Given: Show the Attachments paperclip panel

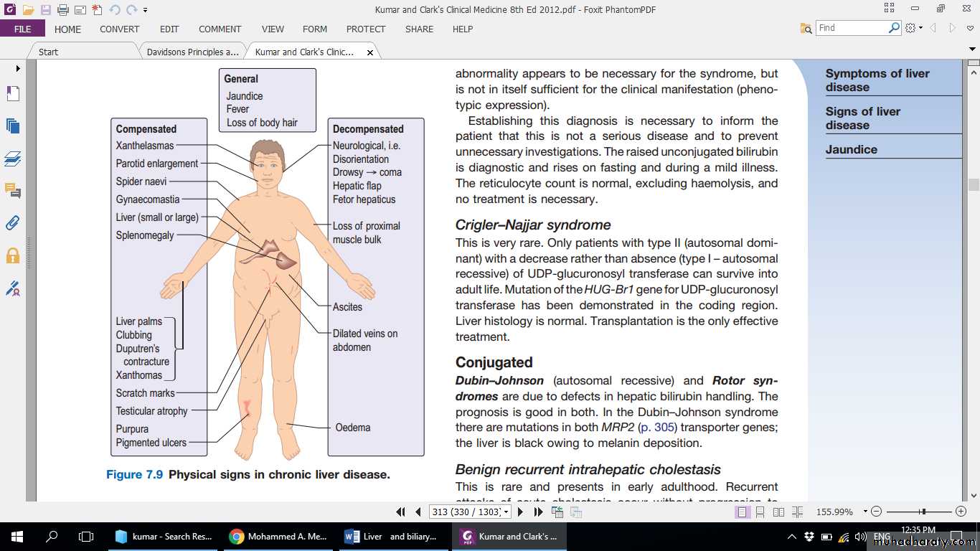Looking at the screenshot, I should pos(13,223).
